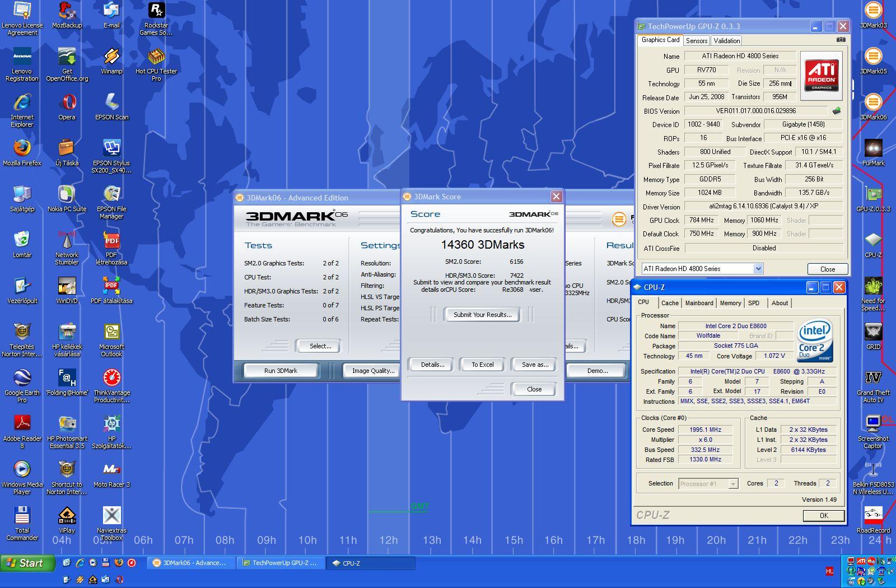This screenshot has height=588, width=896.
Task: Click Demo button in 3DMark06
Action: click(598, 371)
